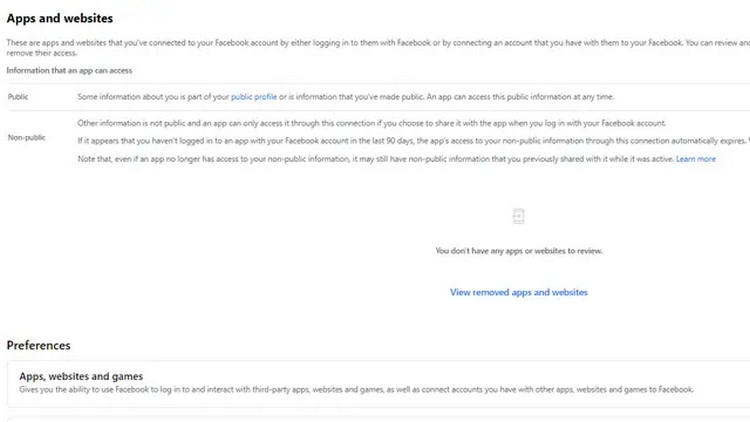Open View removed apps and websites

[519, 292]
